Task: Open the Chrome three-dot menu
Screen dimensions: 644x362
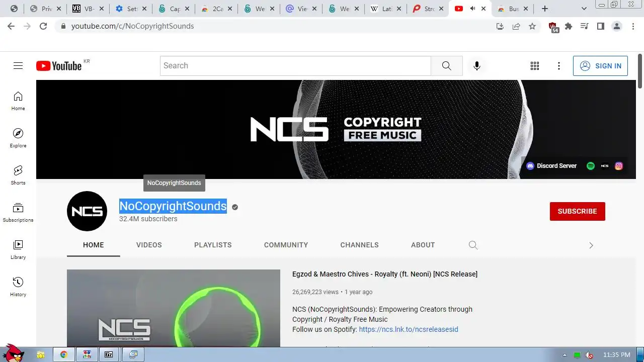Action: 633,26
